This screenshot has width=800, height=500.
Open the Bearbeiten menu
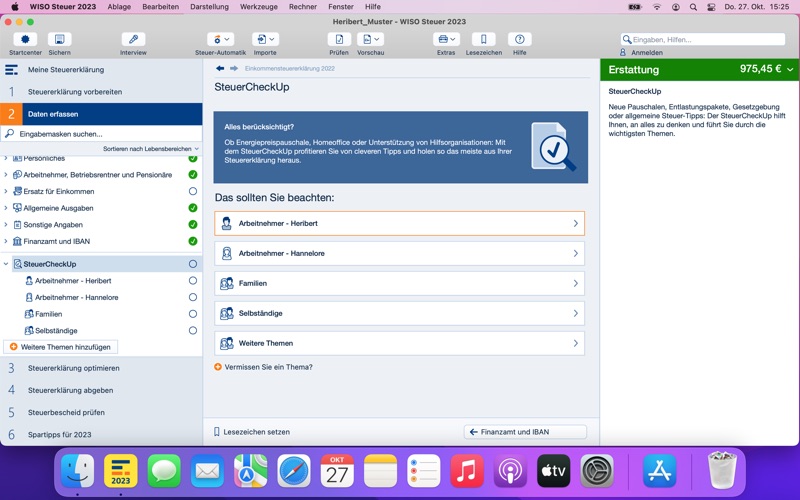point(161,7)
